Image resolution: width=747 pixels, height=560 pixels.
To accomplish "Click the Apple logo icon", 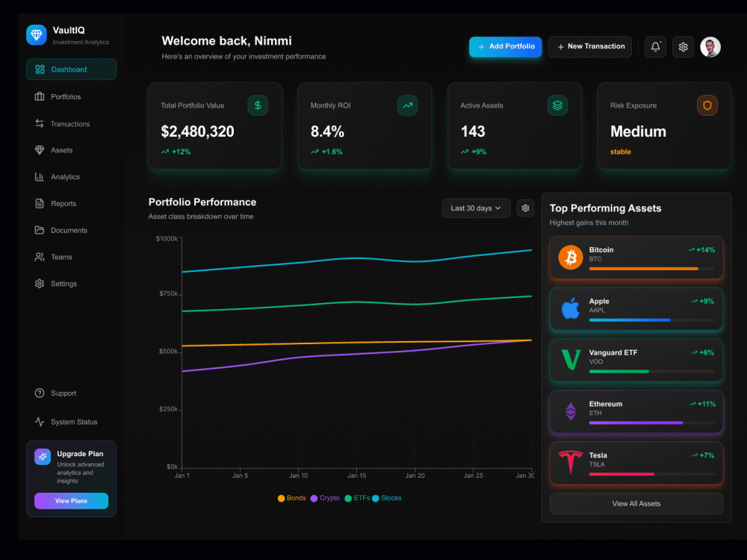I will click(x=570, y=308).
